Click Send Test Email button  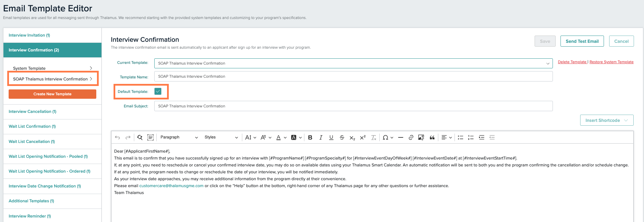click(x=582, y=41)
